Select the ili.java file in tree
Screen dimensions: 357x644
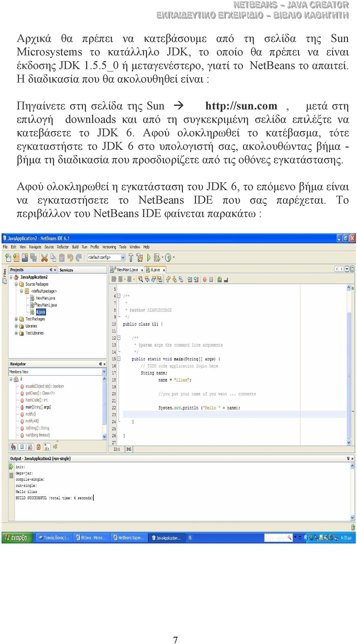pos(41,312)
